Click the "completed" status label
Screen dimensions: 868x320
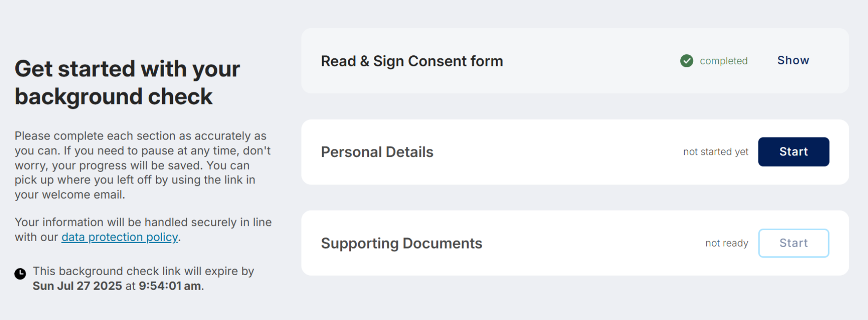[723, 61]
